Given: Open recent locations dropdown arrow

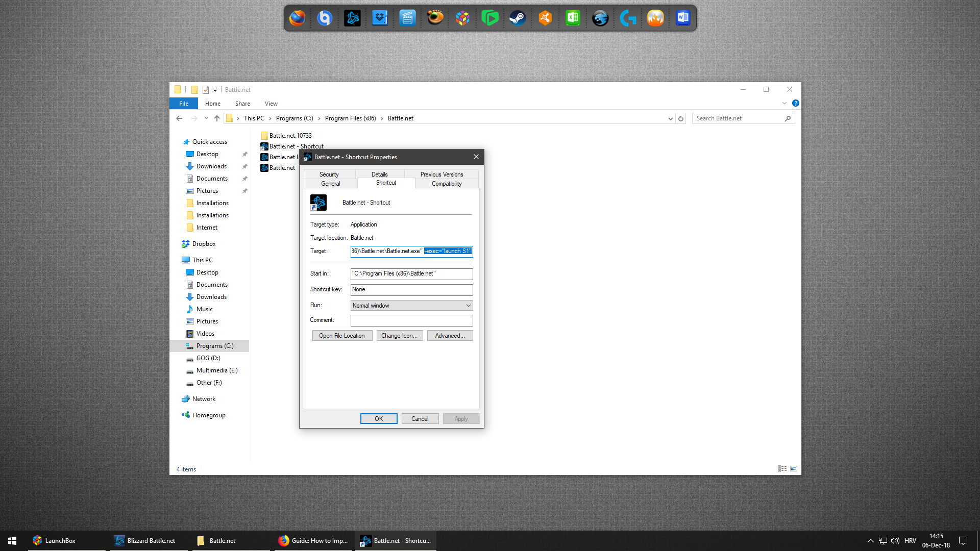Looking at the screenshot, I should pyautogui.click(x=206, y=118).
